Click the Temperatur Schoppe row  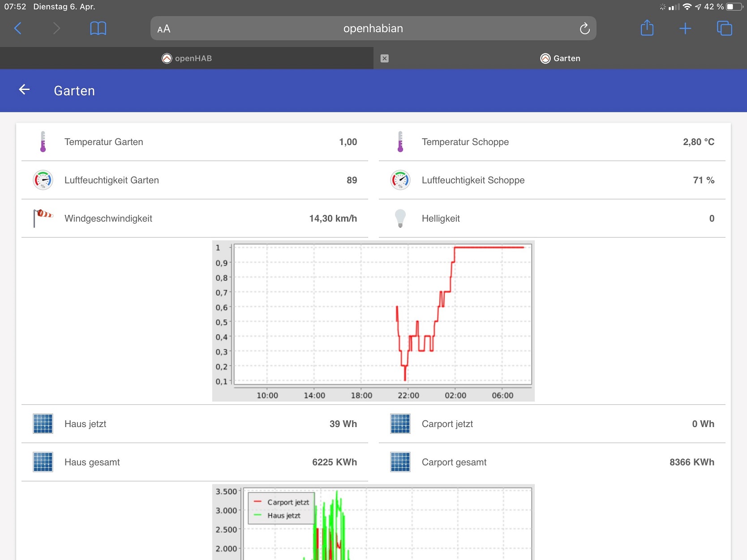pos(552,142)
